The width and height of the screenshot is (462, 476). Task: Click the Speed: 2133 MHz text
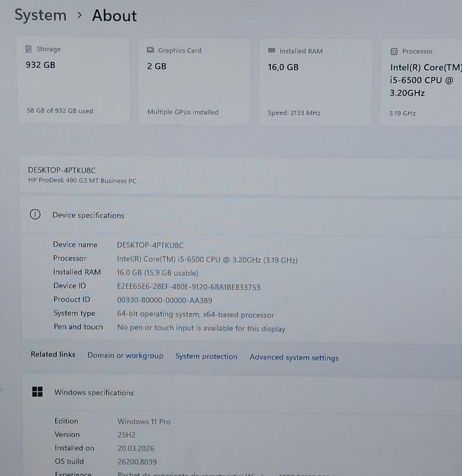294,113
